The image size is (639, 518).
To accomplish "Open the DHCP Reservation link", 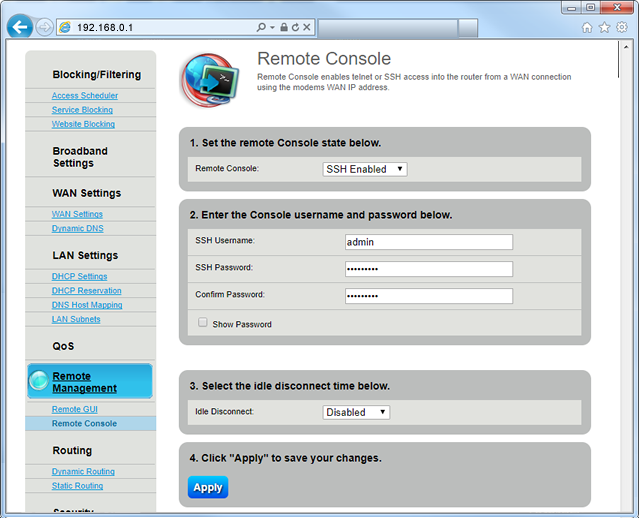I will (x=86, y=291).
